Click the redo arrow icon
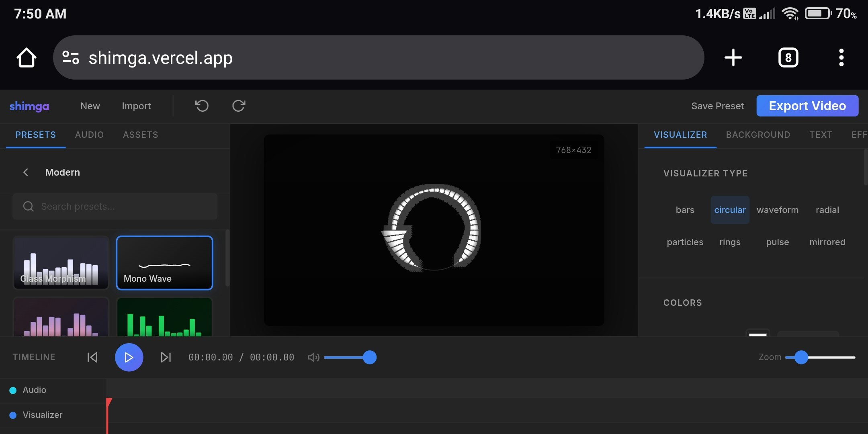The height and width of the screenshot is (434, 868). 239,106
